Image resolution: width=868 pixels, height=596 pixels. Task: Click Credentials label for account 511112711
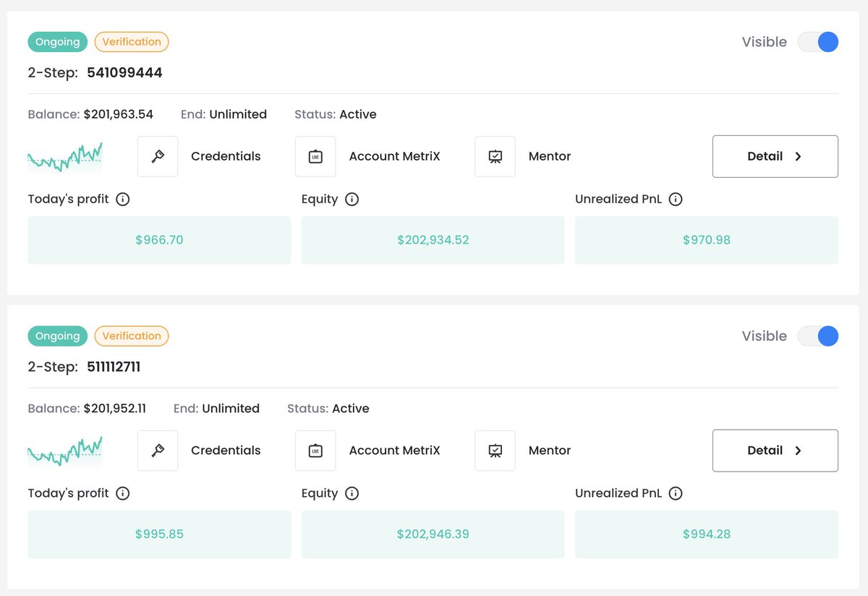pos(226,451)
